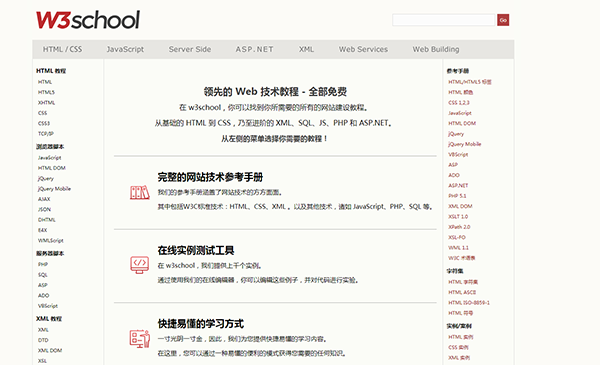Open HTML 符号 link
600x365 pixels.
tap(461, 313)
